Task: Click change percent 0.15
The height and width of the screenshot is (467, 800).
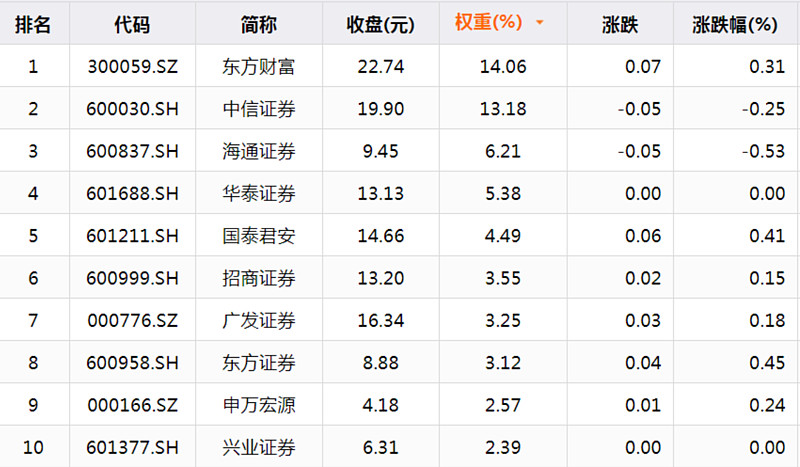Action: tap(767, 279)
